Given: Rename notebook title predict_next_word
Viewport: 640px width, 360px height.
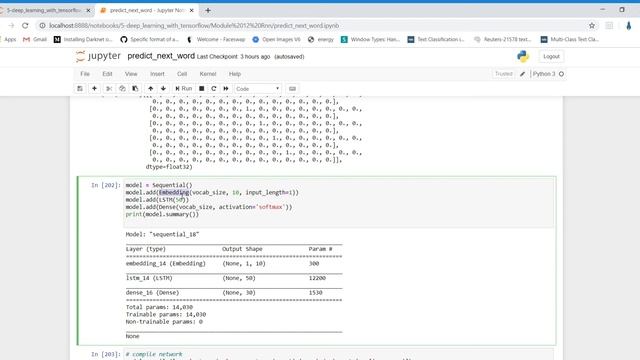Looking at the screenshot, I should click(161, 56).
